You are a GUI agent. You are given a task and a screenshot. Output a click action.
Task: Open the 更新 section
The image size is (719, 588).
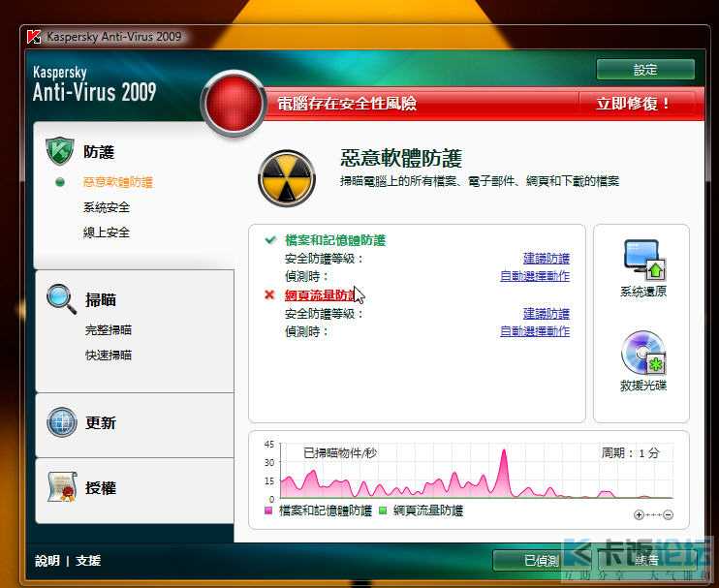[101, 422]
